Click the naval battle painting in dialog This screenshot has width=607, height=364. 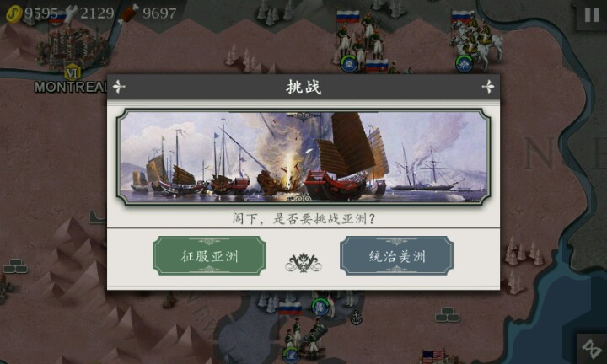click(303, 157)
